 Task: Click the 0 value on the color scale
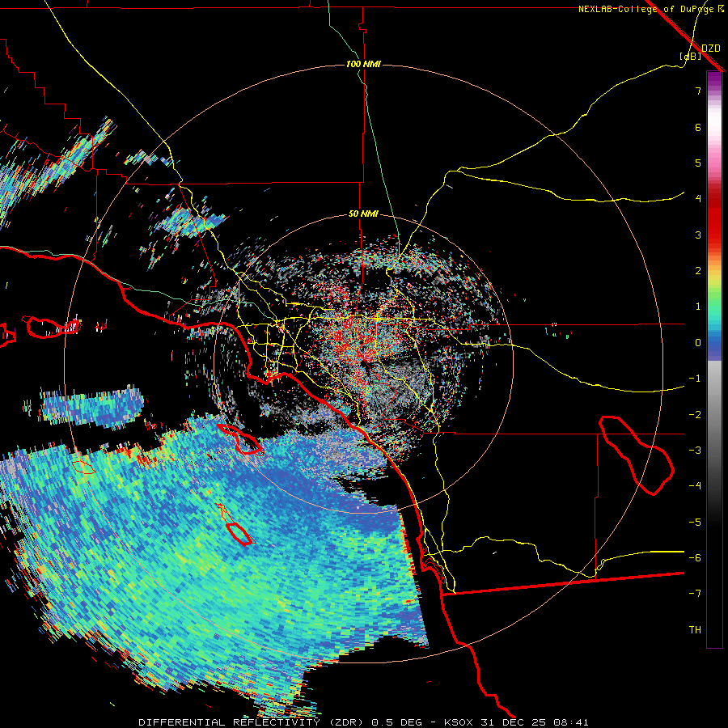tap(698, 343)
